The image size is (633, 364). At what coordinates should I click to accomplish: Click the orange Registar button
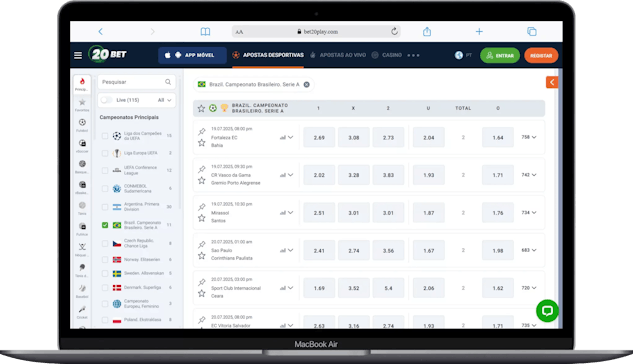point(541,56)
